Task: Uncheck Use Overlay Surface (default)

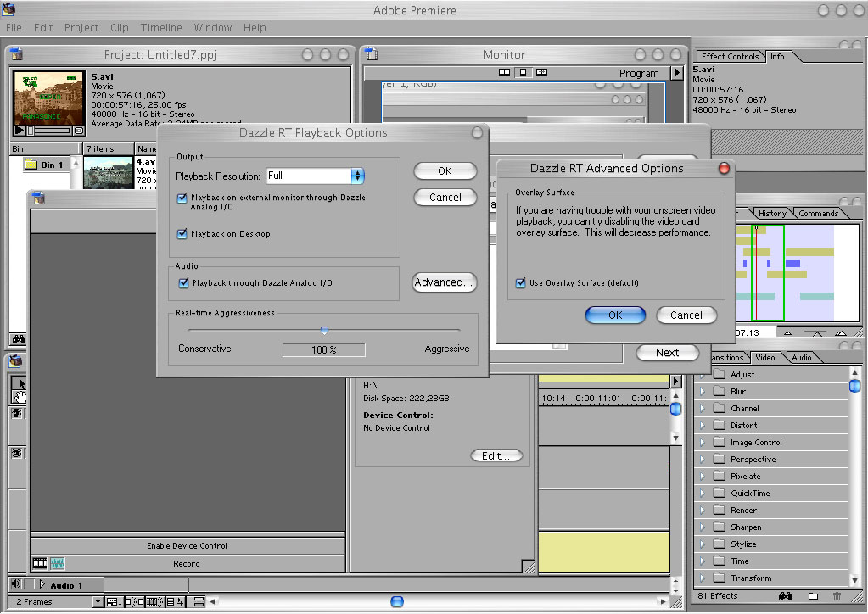Action: click(520, 282)
